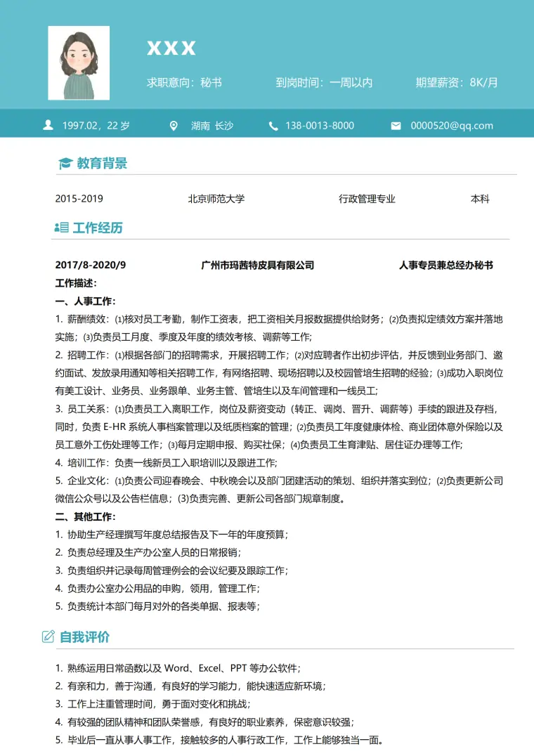Click employment period 2017/8-2020/9

pos(91,265)
